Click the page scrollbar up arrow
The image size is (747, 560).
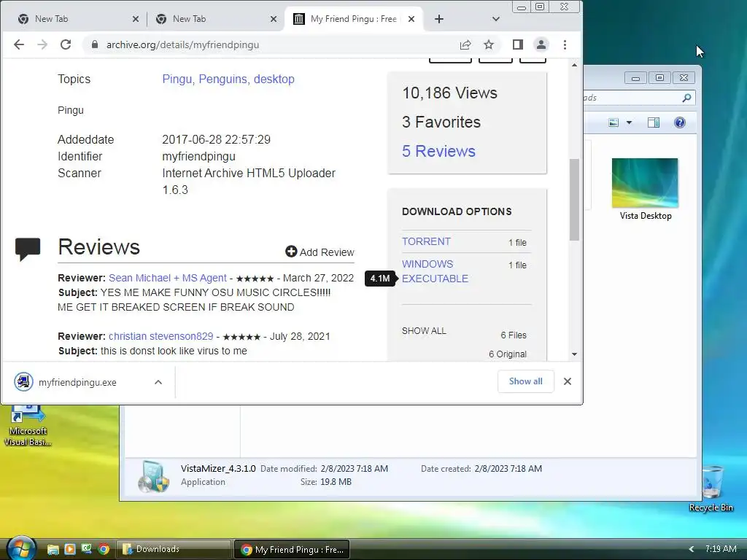(x=575, y=65)
